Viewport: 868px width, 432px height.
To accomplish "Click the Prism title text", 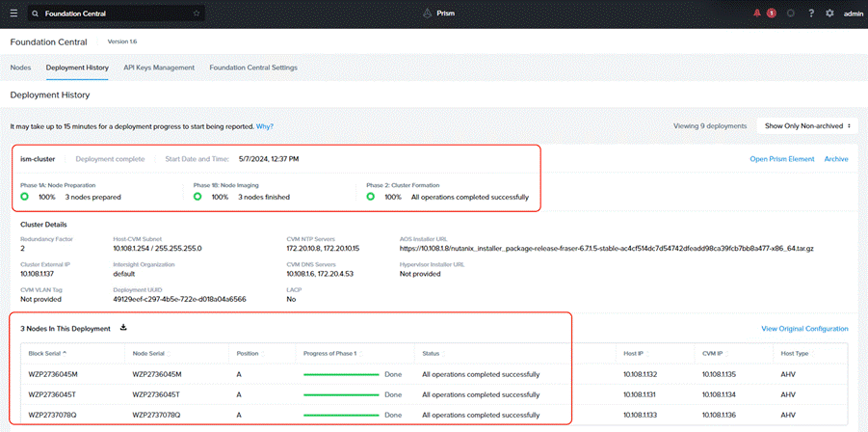I will pos(446,13).
